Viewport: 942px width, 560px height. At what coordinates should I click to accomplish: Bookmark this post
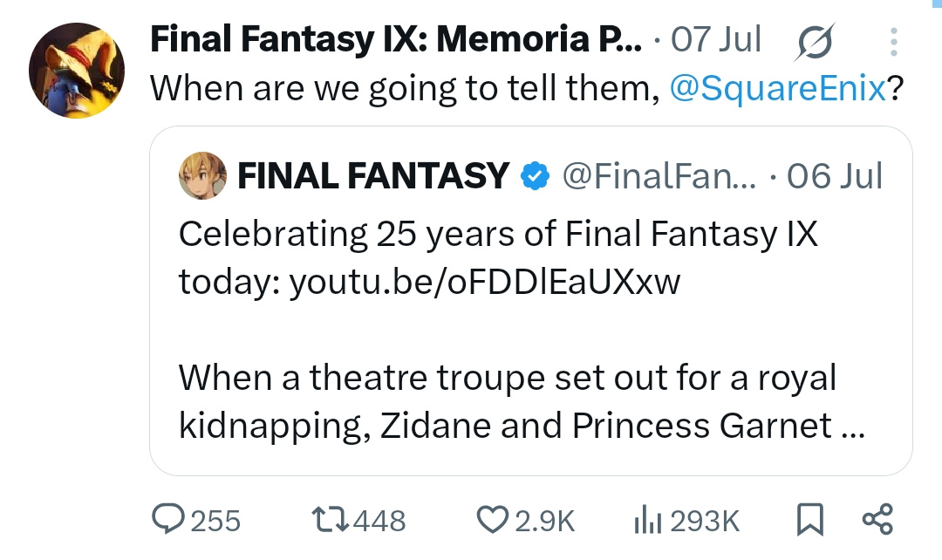[809, 520]
